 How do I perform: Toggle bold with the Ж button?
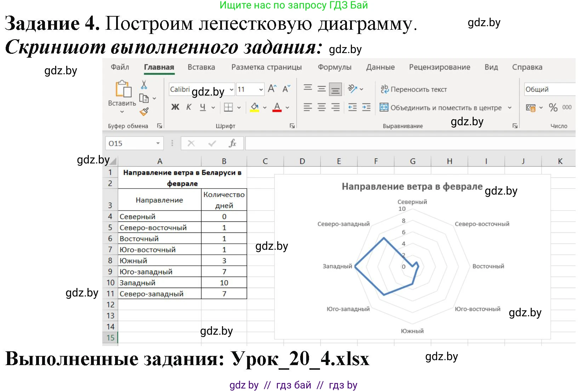175,107
